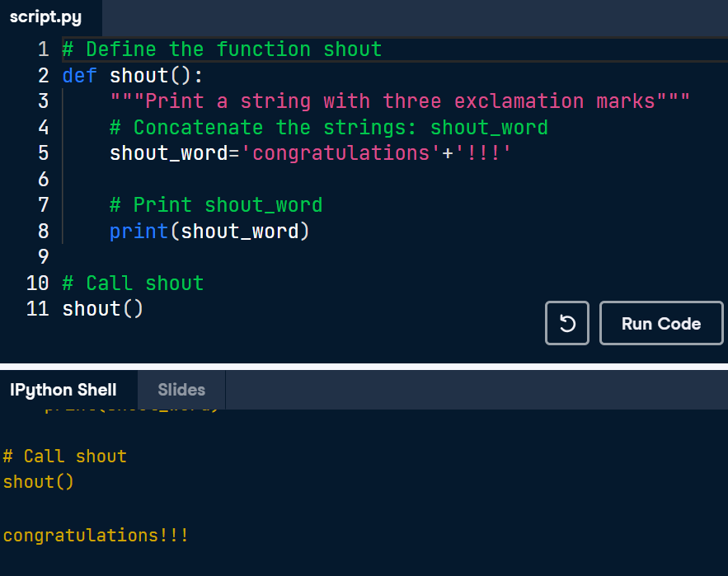Click the '!!!' string literal on line 5
This screenshot has height=576, width=728.
(x=483, y=153)
